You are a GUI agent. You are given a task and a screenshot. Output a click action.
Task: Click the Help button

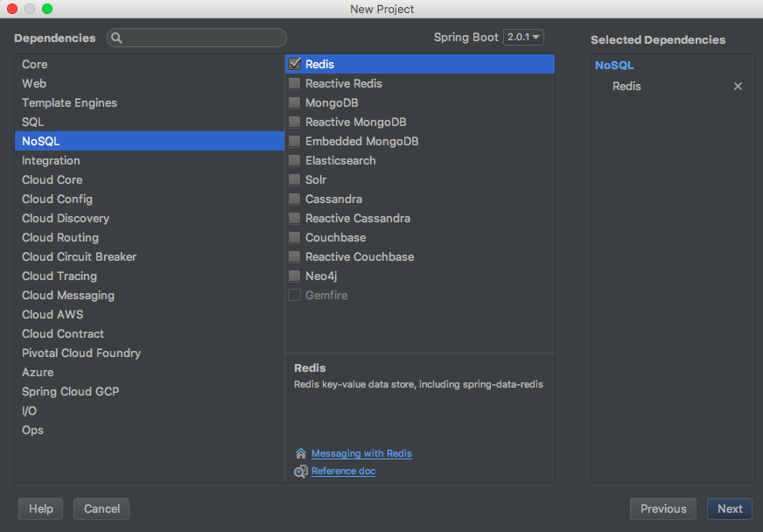click(41, 508)
